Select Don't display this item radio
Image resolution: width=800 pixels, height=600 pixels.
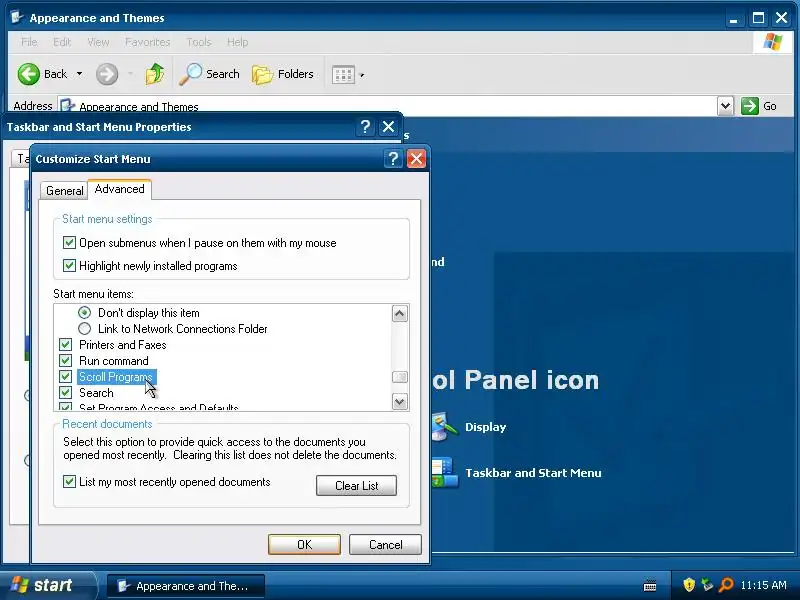tap(85, 312)
